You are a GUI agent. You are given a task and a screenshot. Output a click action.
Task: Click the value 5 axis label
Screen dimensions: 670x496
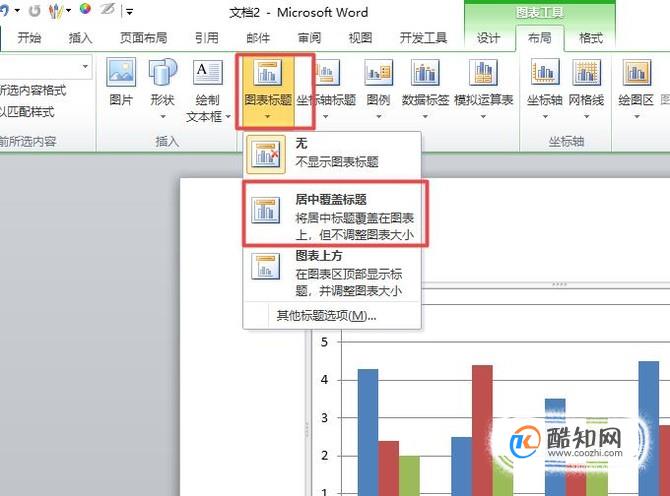point(324,342)
